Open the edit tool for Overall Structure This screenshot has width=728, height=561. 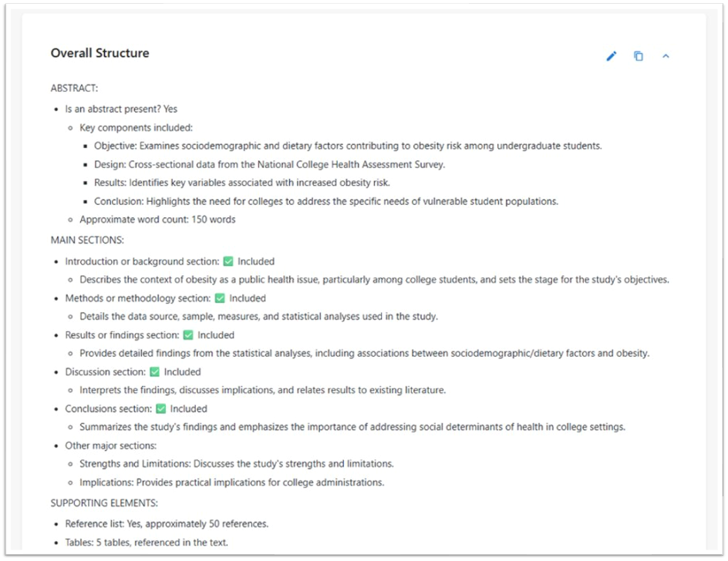pos(611,56)
